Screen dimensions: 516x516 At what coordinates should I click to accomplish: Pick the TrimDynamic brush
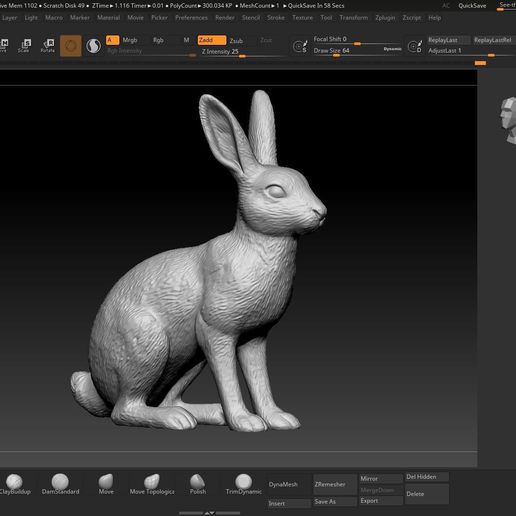point(244,484)
